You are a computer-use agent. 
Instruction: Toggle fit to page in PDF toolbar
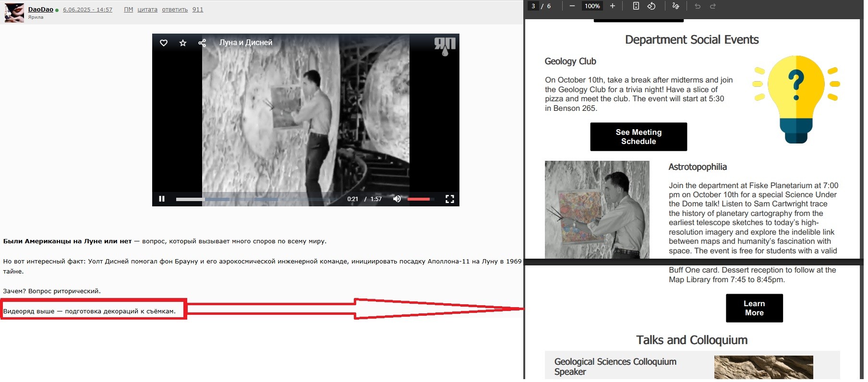point(636,6)
